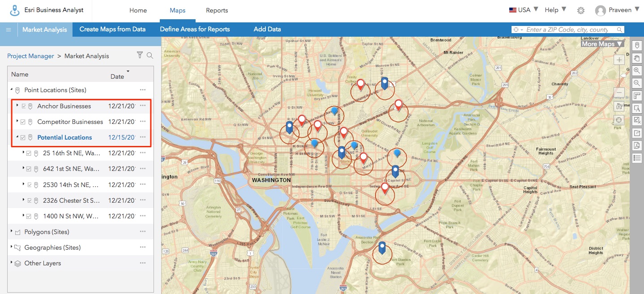Click the Praveen user avatar

click(x=600, y=10)
